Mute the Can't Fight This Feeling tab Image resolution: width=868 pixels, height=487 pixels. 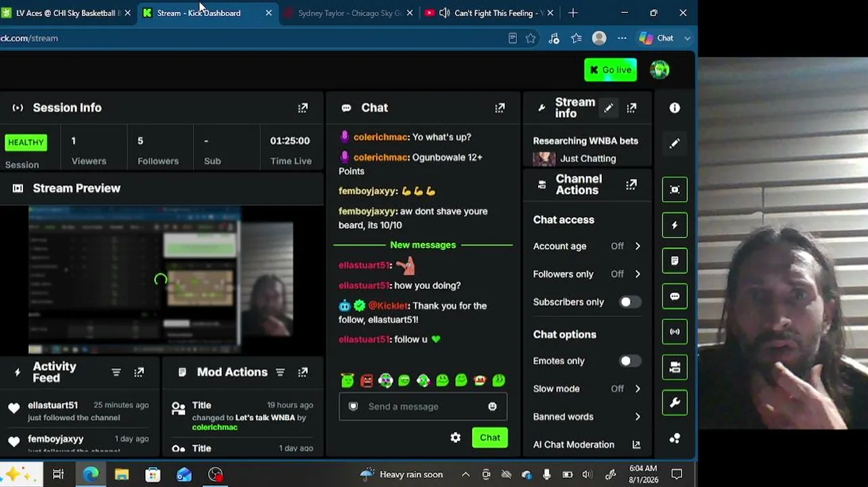445,13
